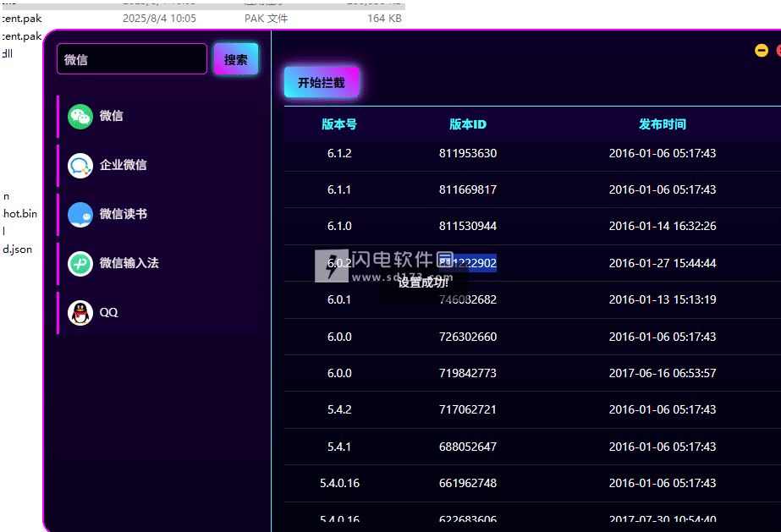Click version ID 719842773
Screen dimensions: 781x532
pyautogui.click(x=468, y=373)
